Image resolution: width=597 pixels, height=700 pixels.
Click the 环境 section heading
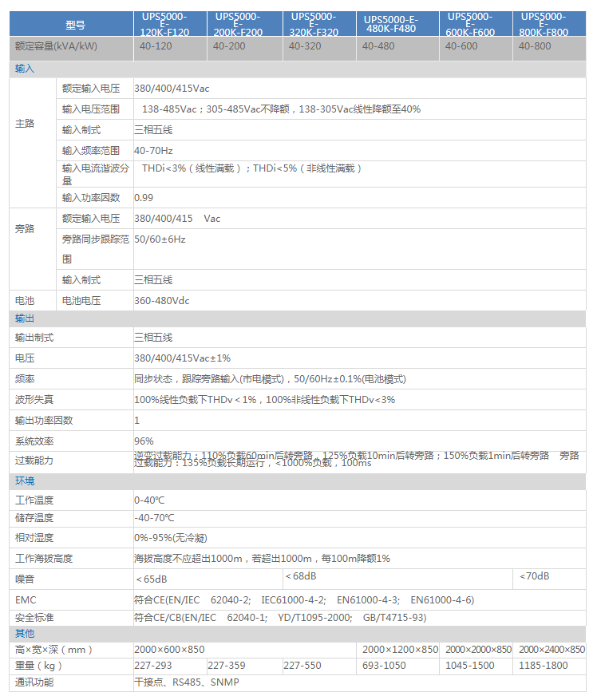click(x=25, y=481)
